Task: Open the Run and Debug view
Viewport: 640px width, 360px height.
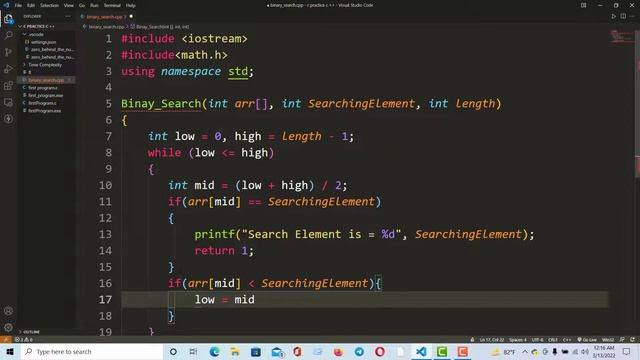Action: click(x=8, y=69)
